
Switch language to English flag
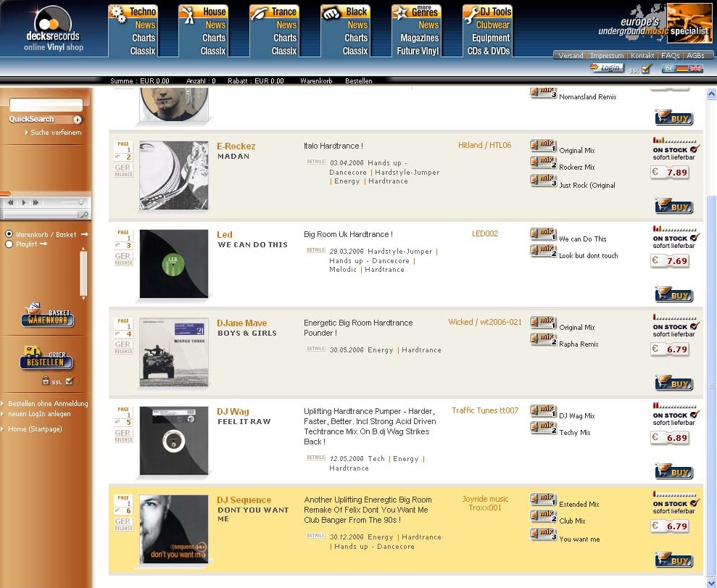pos(697,69)
